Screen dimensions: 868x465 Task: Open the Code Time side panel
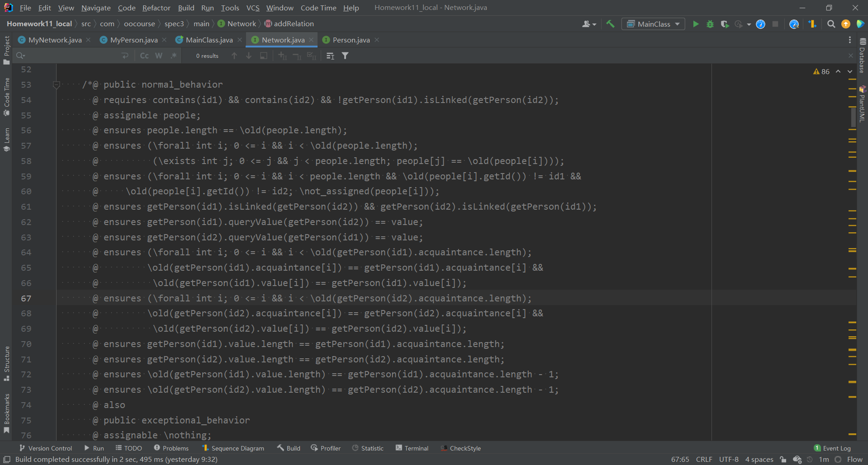[6, 97]
